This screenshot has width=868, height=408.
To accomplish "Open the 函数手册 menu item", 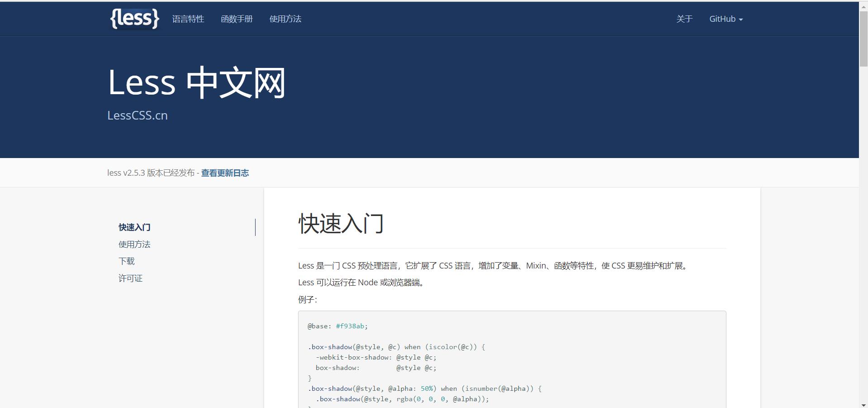I will coord(237,19).
